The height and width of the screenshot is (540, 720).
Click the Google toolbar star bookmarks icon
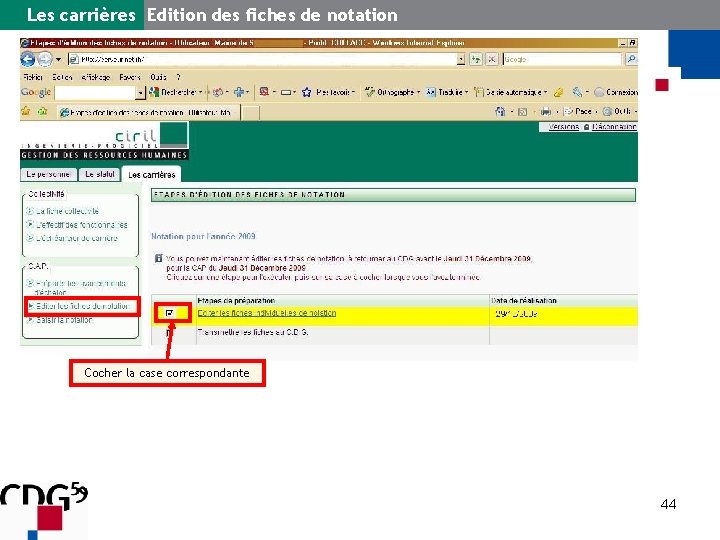click(x=307, y=92)
